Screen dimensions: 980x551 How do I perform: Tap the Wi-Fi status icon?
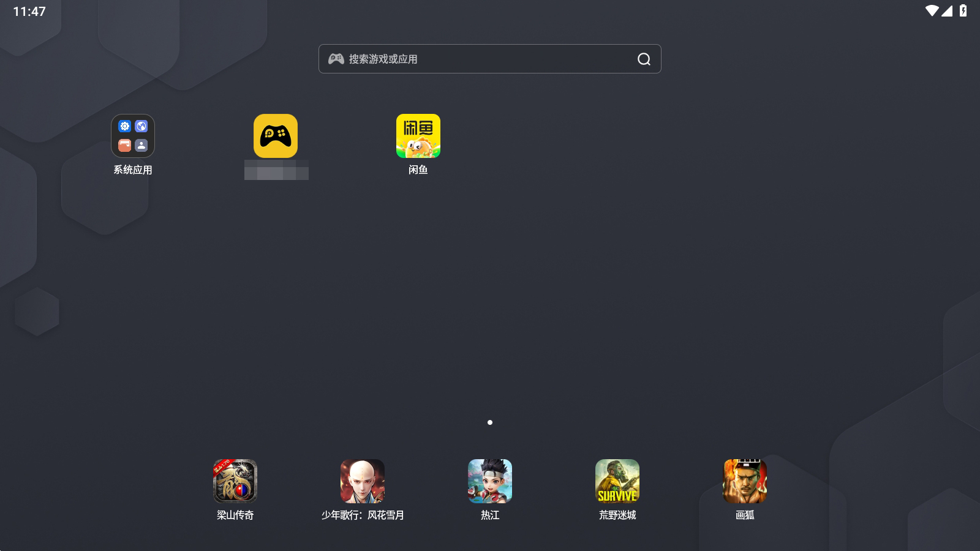point(932,11)
